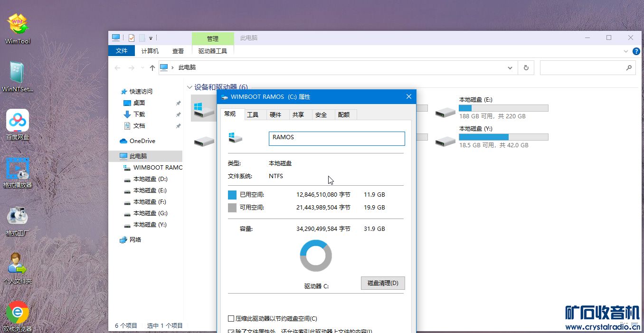This screenshot has height=333, width=644.
Task: Launch 双核浏览器 from the desktop
Action: point(18,316)
